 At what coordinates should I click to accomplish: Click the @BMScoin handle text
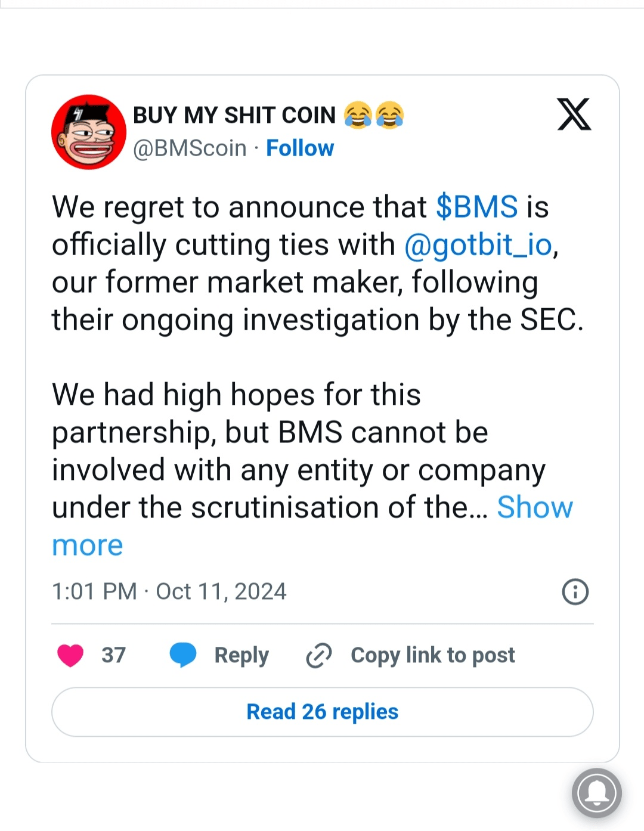[x=190, y=148]
